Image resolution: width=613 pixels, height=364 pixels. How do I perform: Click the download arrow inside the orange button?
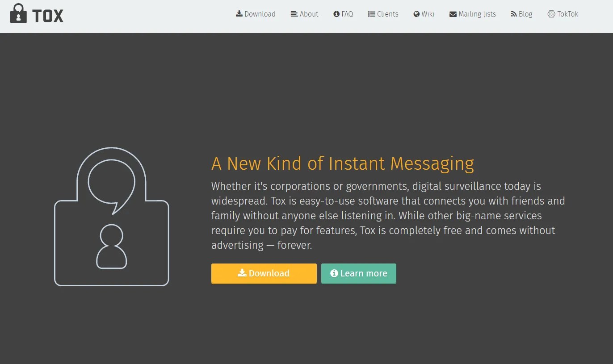(x=242, y=273)
